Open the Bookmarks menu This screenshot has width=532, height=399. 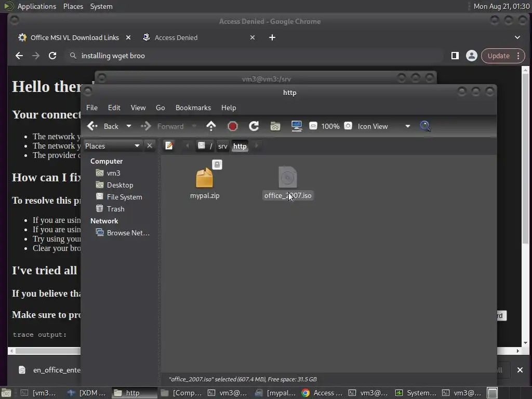coord(193,108)
